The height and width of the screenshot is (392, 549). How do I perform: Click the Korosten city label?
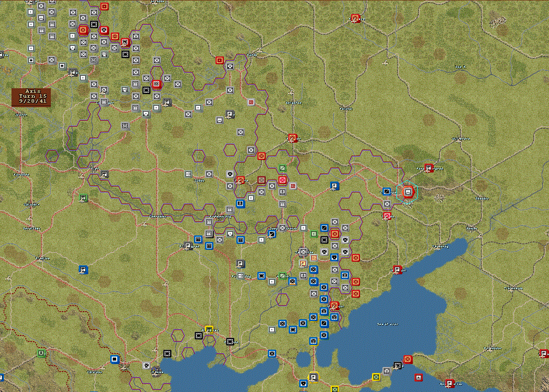pyautogui.click(x=21, y=175)
